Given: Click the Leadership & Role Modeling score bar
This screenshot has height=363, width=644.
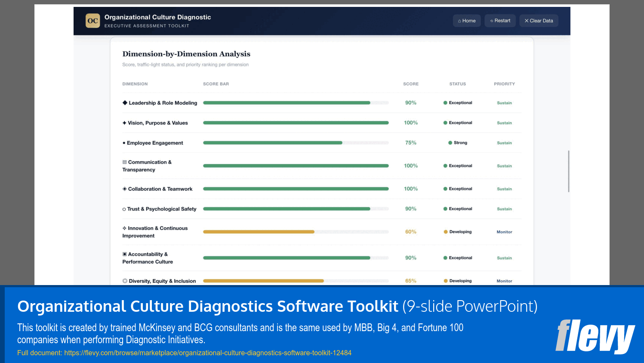Looking at the screenshot, I should [x=296, y=103].
